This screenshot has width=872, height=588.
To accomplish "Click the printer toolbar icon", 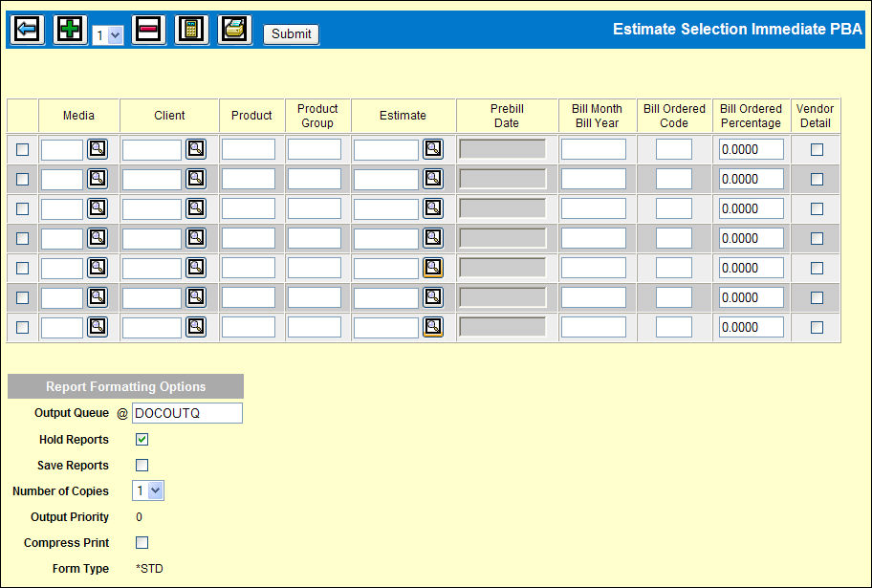I will pos(234,30).
